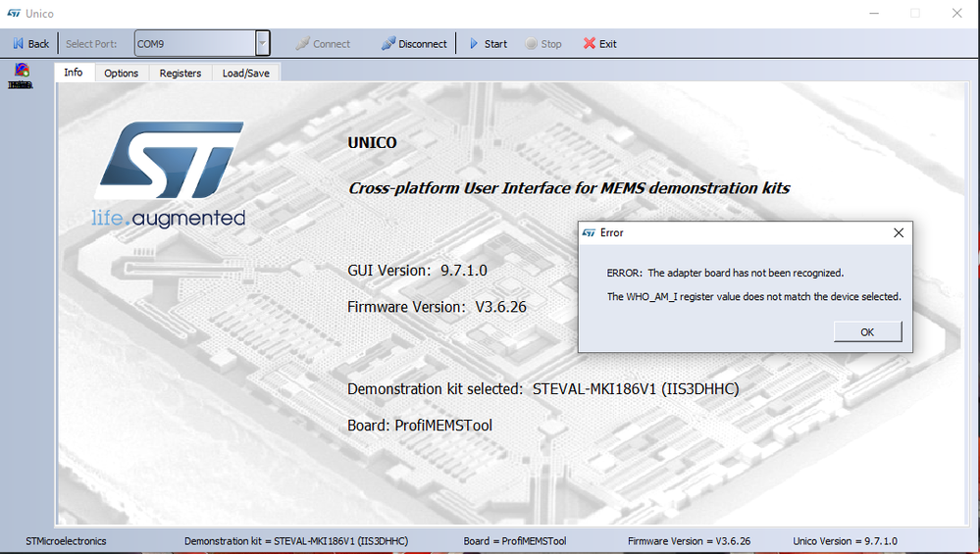Click the 'Select Port:' label
The width and height of the screenshot is (980, 554).
click(91, 44)
